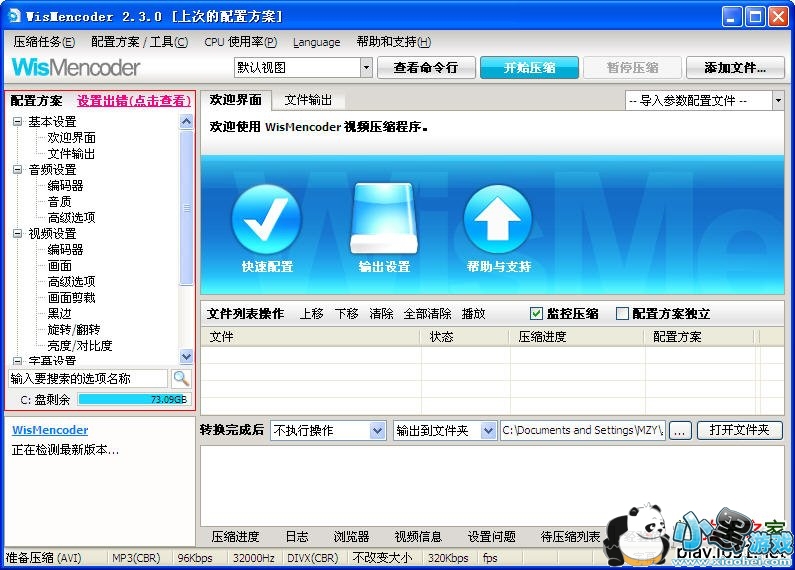Open the 默认视图 dropdown
795x570 pixels.
click(x=366, y=67)
